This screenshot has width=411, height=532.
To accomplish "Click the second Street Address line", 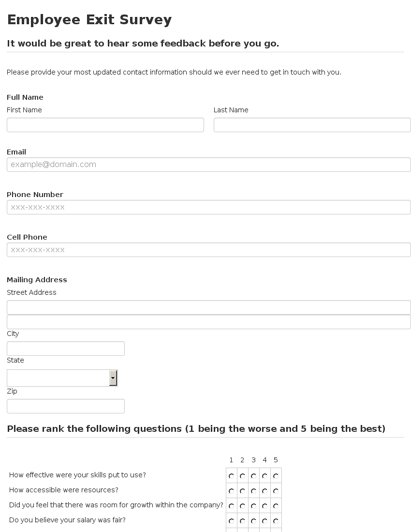I will (x=209, y=322).
